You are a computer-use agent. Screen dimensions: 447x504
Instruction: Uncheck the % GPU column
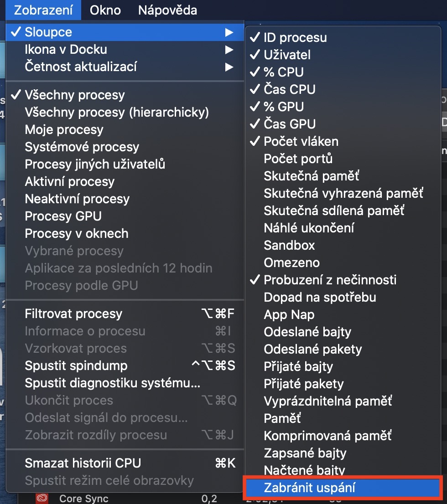pos(283,107)
